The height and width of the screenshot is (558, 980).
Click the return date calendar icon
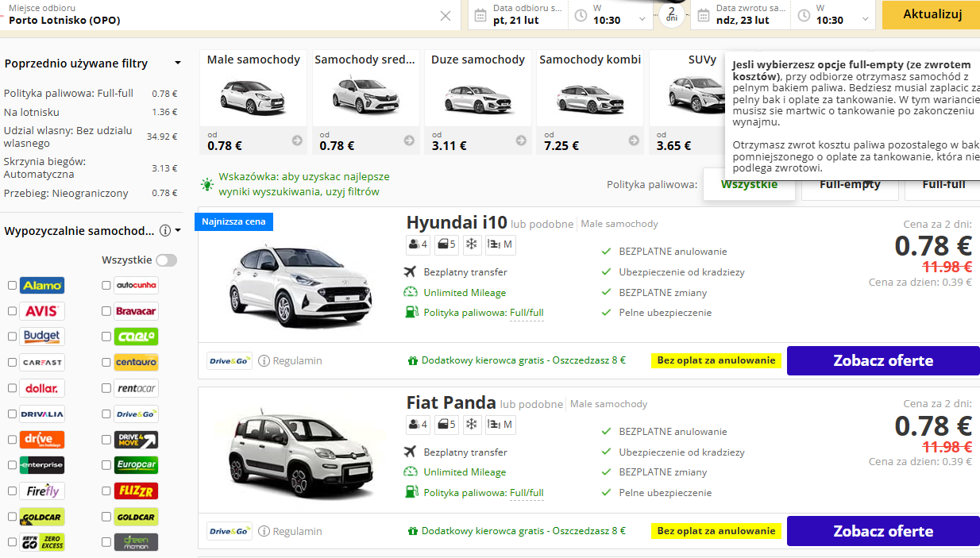click(x=703, y=15)
